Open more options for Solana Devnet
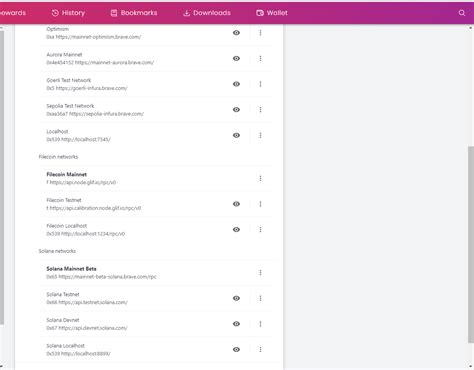 click(260, 324)
